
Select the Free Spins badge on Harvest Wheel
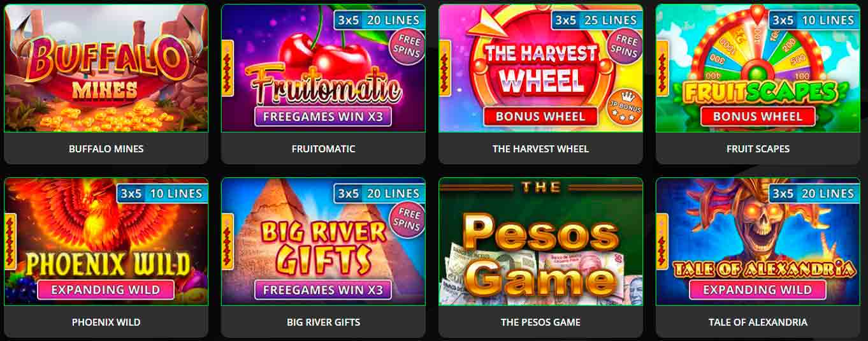(626, 48)
